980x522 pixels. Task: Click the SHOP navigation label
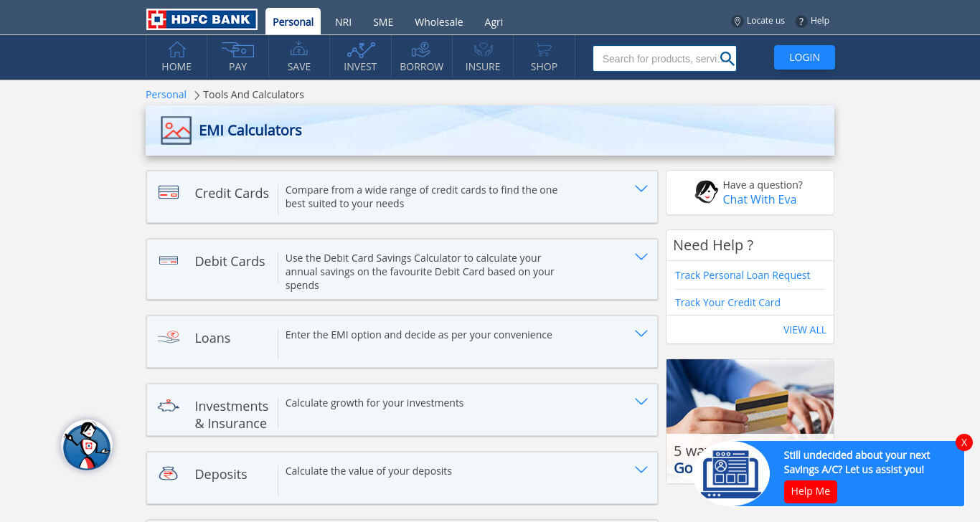(x=544, y=67)
